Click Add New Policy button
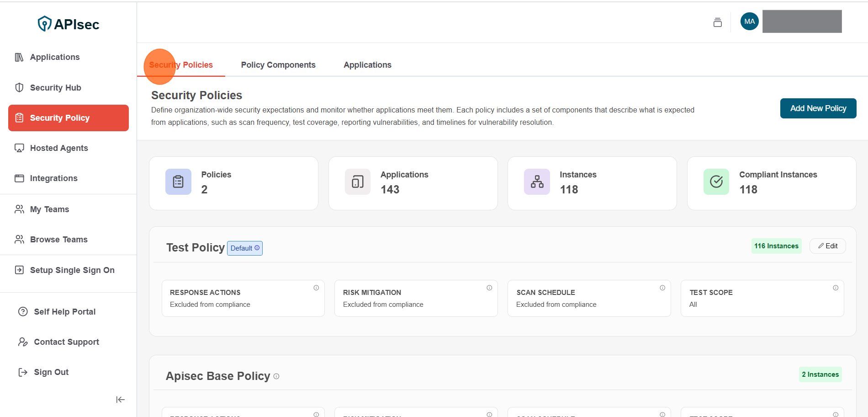 (x=818, y=108)
